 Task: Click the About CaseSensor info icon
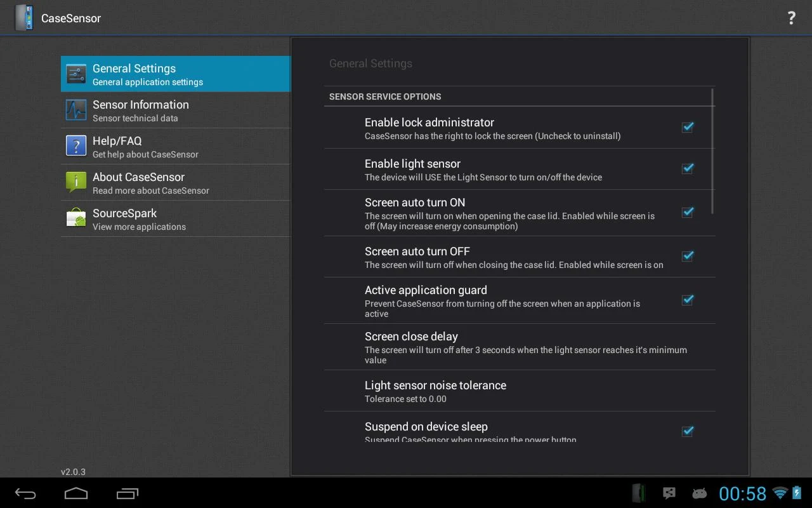[x=76, y=182]
